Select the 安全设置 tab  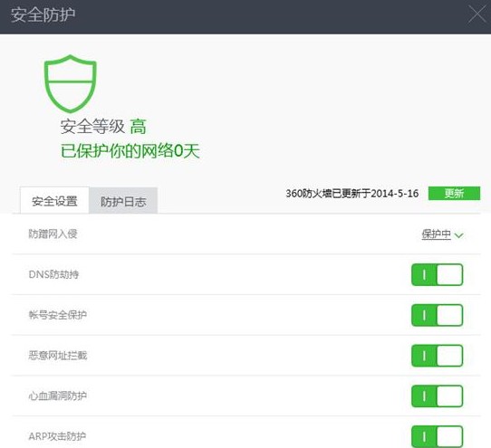(54, 201)
